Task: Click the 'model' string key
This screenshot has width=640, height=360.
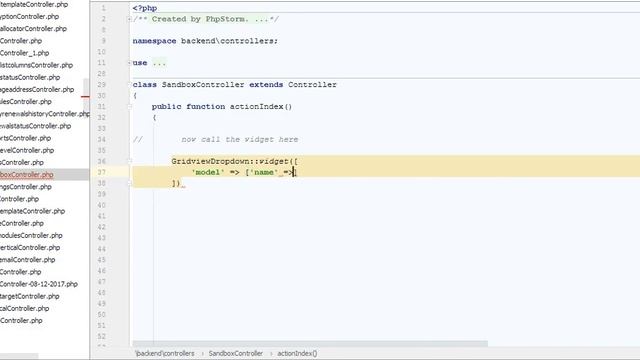Action: pyautogui.click(x=208, y=172)
